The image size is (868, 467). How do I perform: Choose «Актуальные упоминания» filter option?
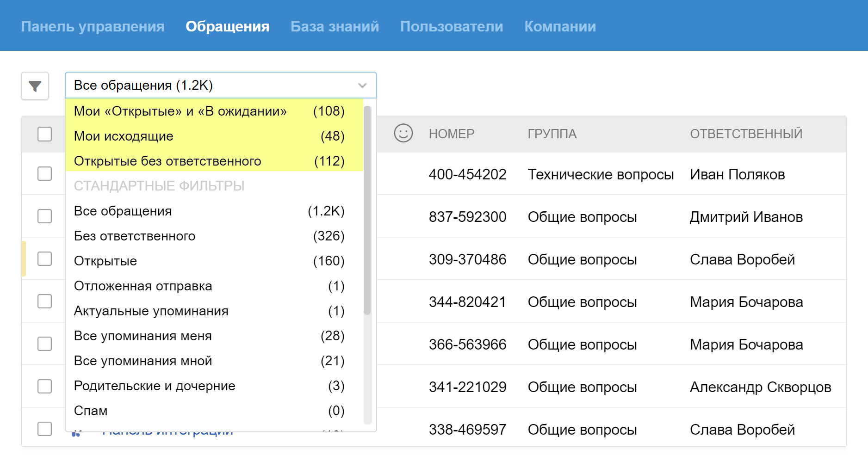pos(214,311)
